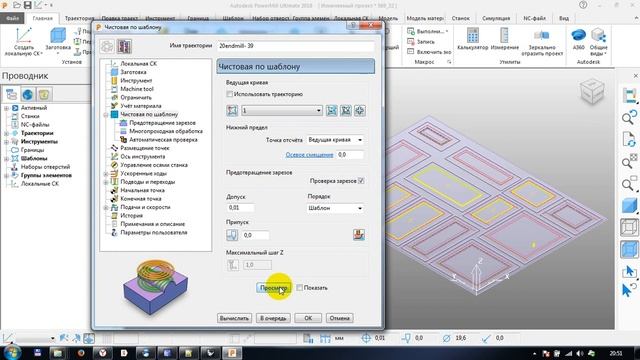Open the A360 icon
The image size is (640, 360).
[578, 35]
